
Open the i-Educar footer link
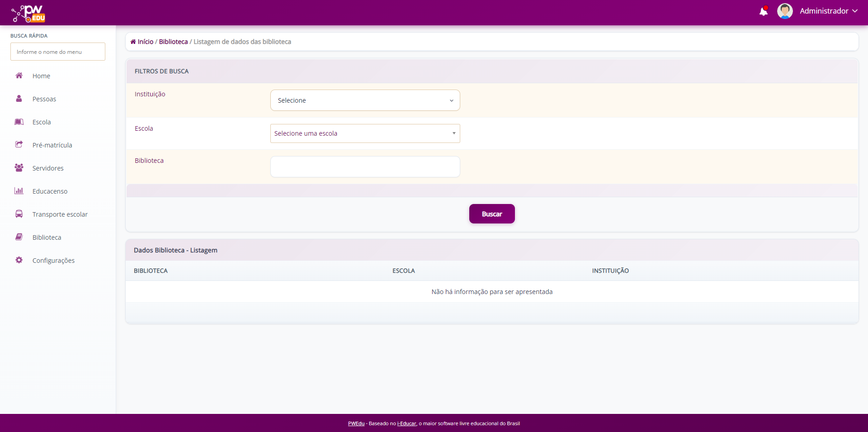(406, 424)
